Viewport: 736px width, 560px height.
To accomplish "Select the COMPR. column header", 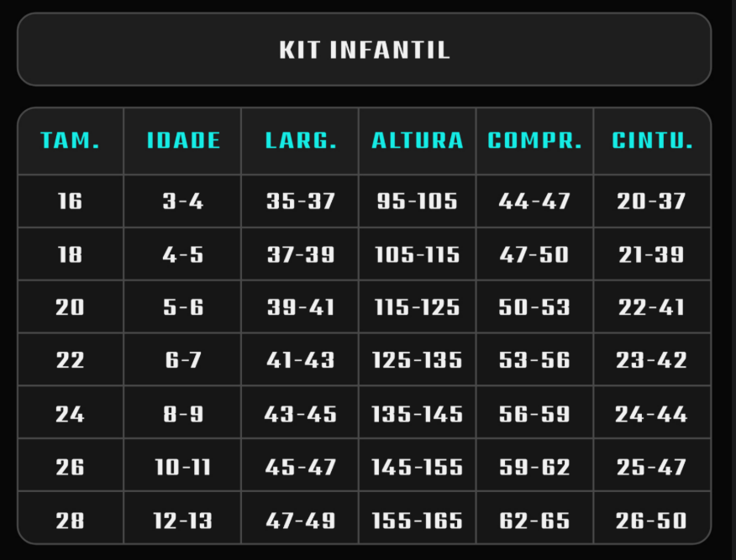I will click(534, 141).
